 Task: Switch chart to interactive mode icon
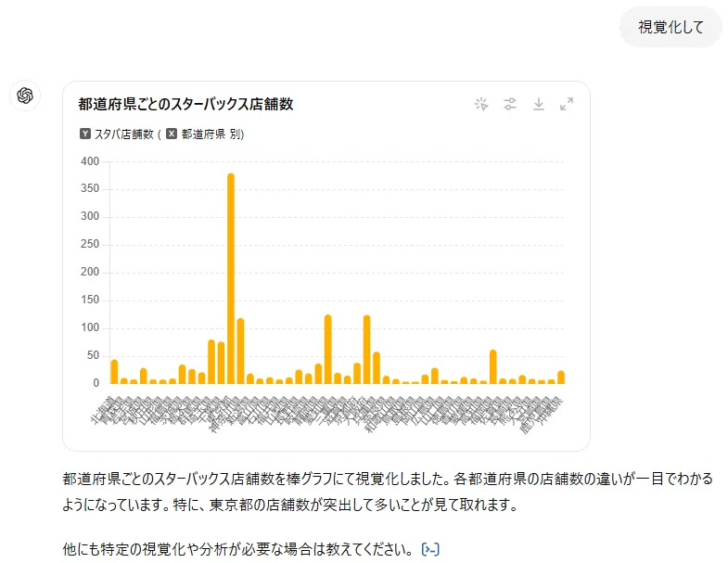click(481, 104)
